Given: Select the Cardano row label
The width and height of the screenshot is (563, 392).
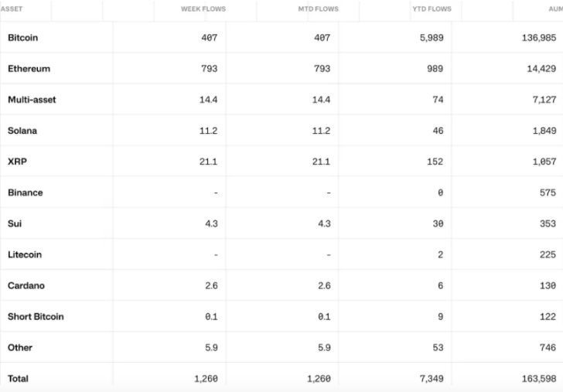Looking at the screenshot, I should pos(26,285).
